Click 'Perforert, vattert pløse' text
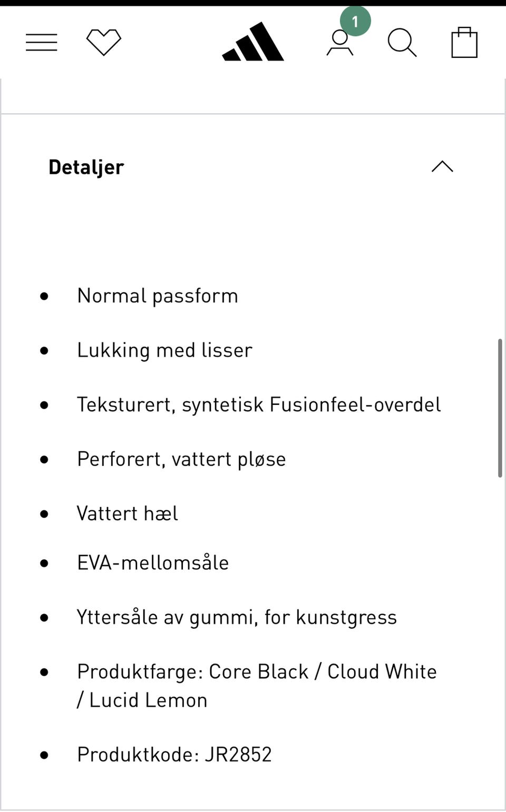 [181, 459]
